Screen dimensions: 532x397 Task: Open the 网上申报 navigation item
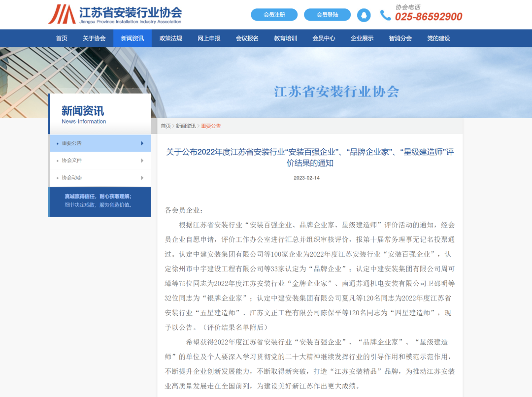(x=208, y=37)
